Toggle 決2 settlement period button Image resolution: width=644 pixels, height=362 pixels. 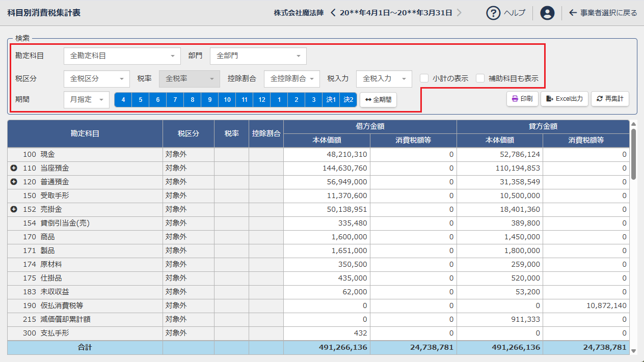coord(348,100)
